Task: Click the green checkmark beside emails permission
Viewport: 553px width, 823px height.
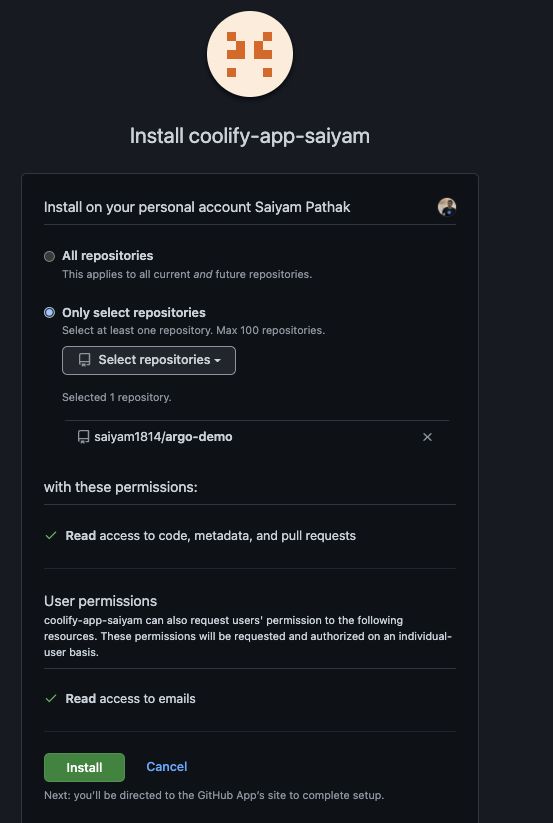Action: coord(51,699)
